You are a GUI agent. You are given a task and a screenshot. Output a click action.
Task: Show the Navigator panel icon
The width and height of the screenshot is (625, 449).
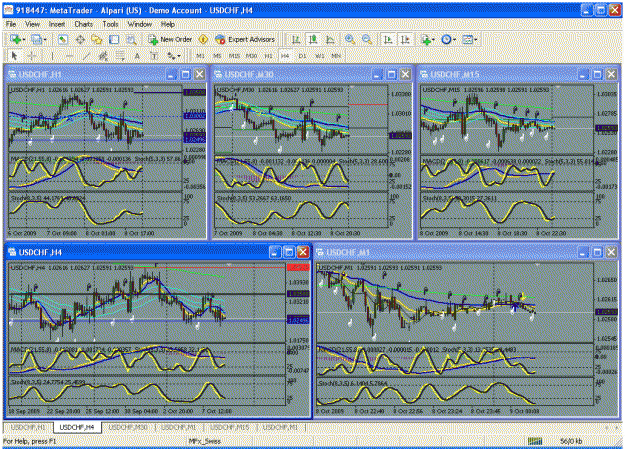97,39
